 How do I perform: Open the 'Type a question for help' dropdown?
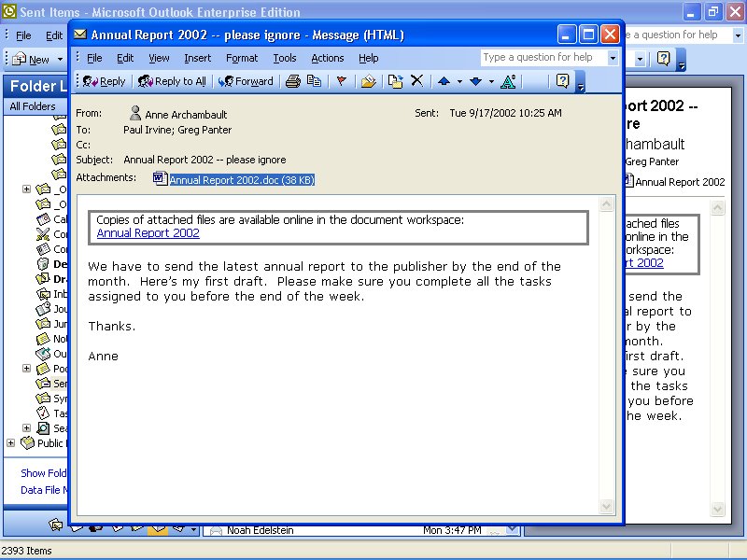(613, 58)
